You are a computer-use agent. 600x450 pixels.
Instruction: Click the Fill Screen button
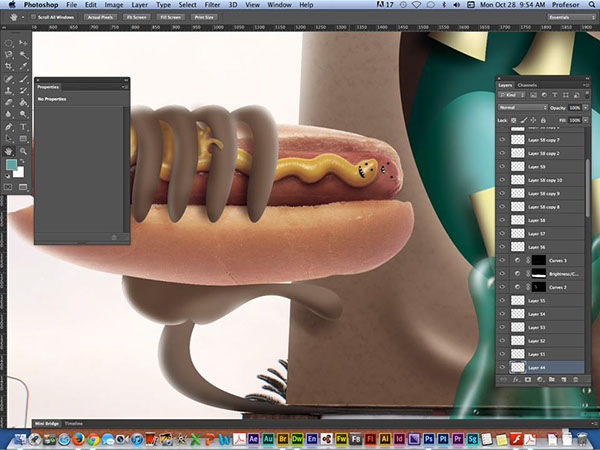(171, 17)
